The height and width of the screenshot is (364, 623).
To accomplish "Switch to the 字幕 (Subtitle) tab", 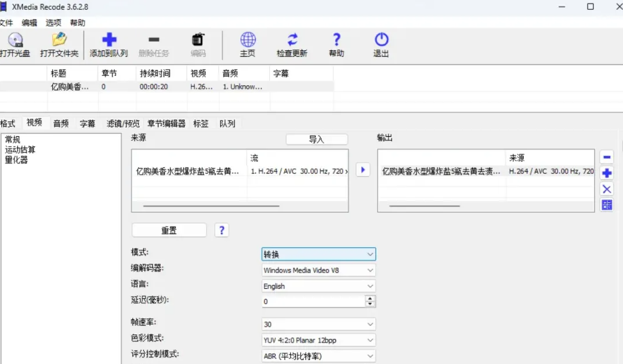I will tap(88, 123).
